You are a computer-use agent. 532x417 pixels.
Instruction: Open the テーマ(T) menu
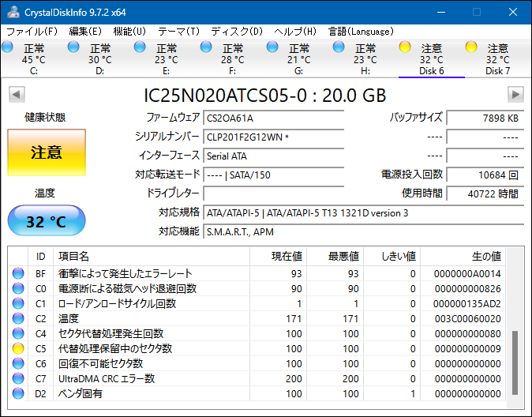click(x=178, y=31)
